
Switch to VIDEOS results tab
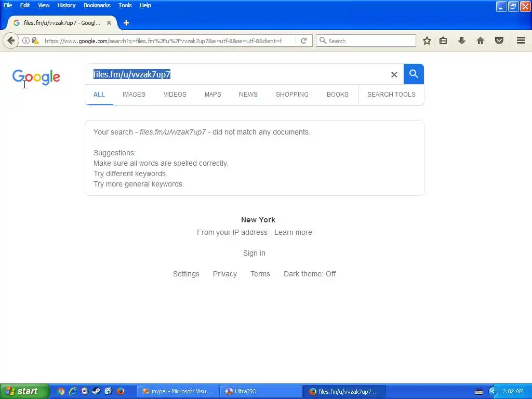[175, 95]
